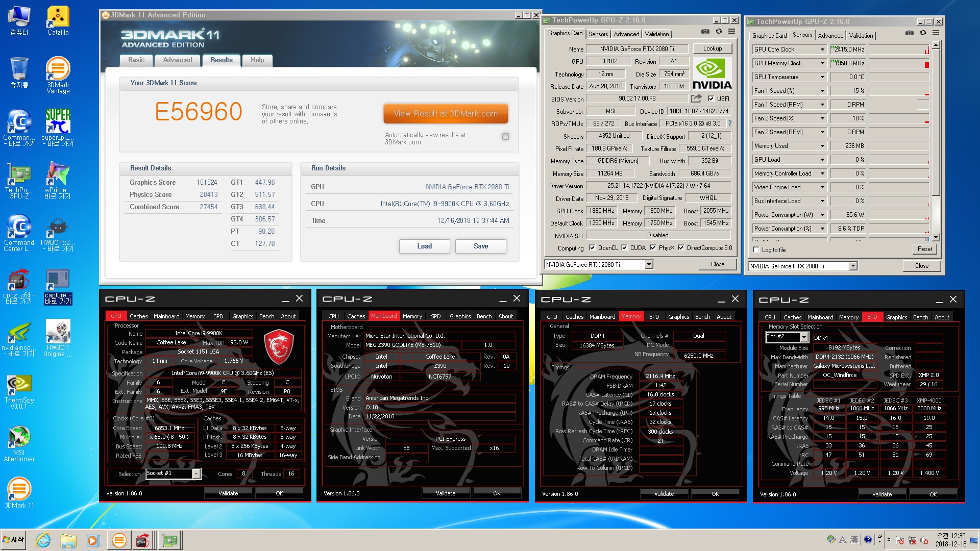This screenshot has height=551, width=980.
Task: Open GPU selector dropdown in GPU-Z Graphics Card window
Action: [x=649, y=265]
